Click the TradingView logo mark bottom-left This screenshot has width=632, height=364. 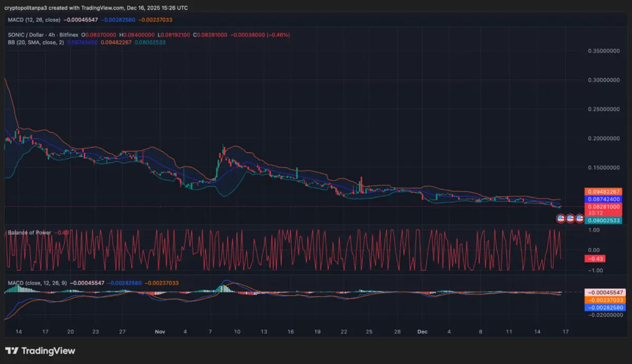click(11, 350)
